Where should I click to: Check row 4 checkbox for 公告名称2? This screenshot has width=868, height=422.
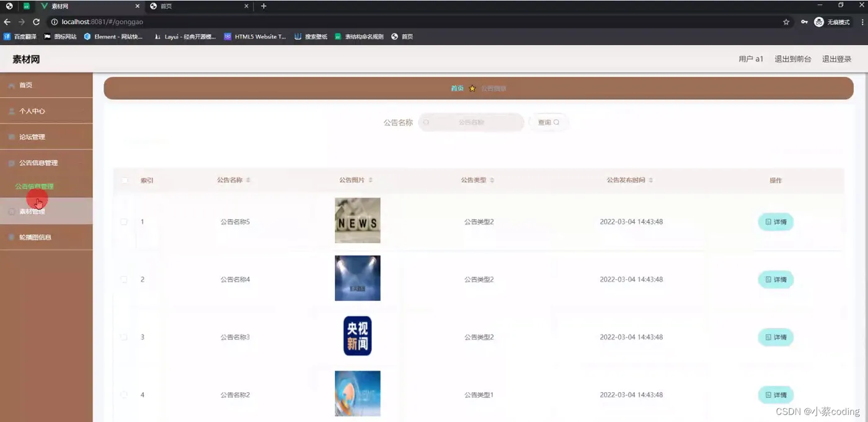124,395
